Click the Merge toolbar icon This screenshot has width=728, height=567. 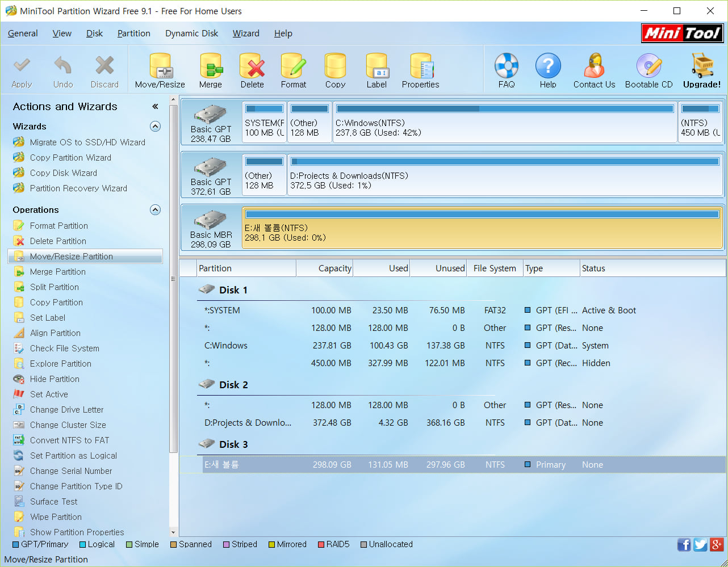point(211,66)
